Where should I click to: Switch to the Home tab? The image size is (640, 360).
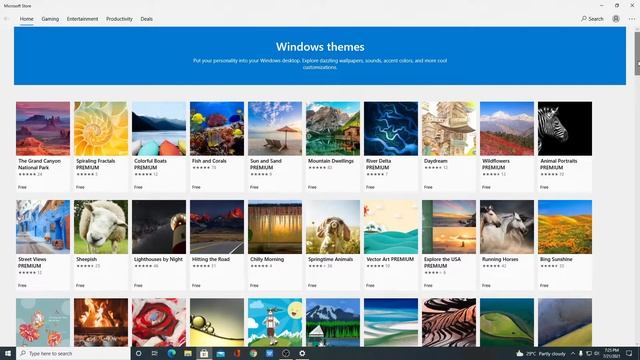(x=27, y=19)
